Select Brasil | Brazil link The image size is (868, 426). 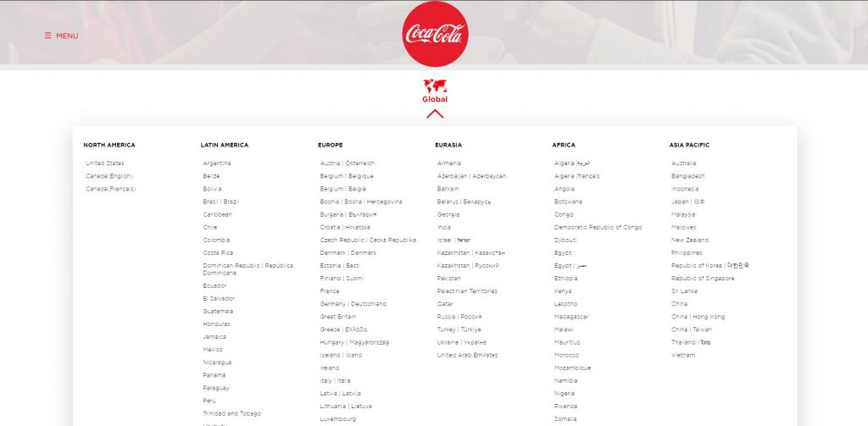coord(221,202)
